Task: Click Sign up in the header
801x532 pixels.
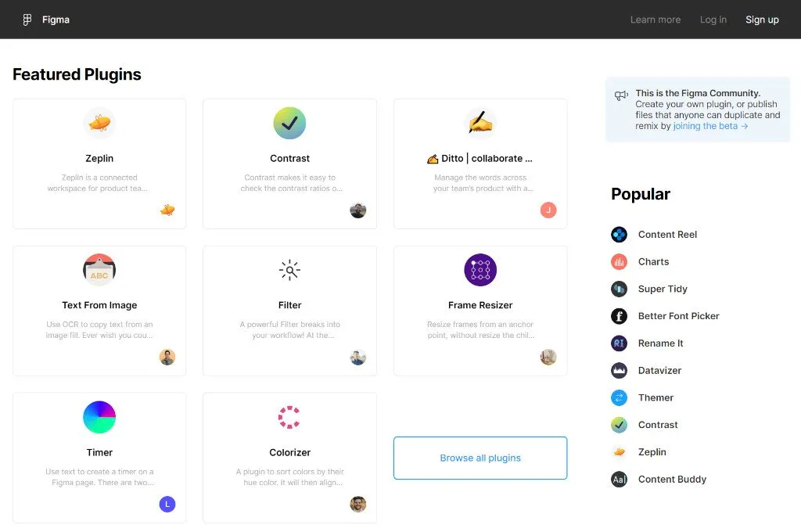Action: (762, 20)
